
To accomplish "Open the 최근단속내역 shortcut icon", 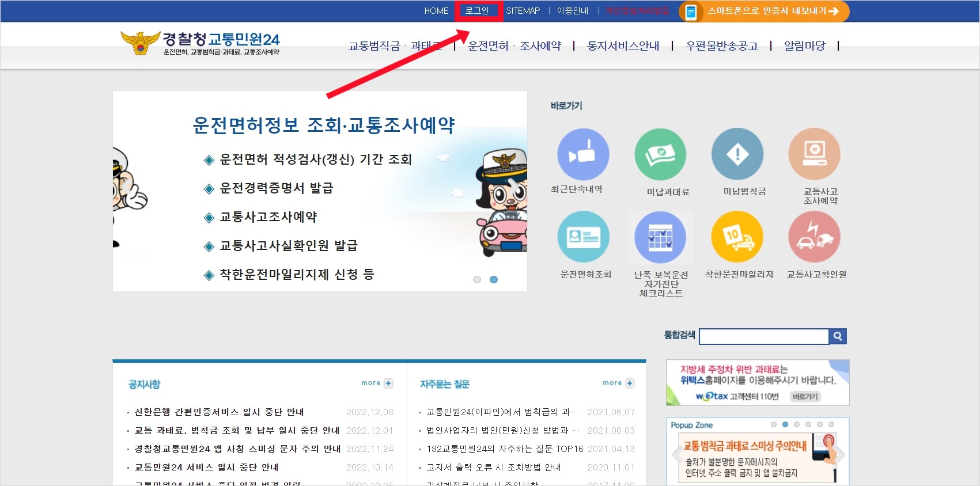I will (583, 154).
